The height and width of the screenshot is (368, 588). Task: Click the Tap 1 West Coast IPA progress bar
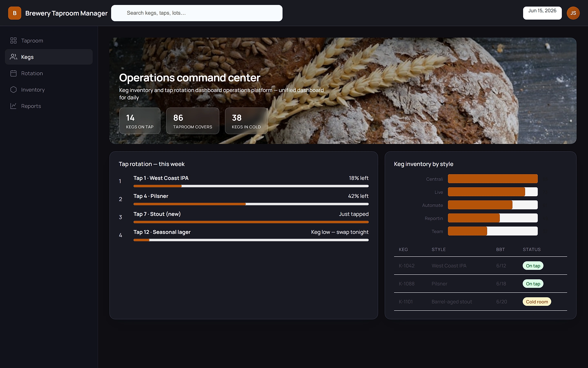tap(251, 186)
